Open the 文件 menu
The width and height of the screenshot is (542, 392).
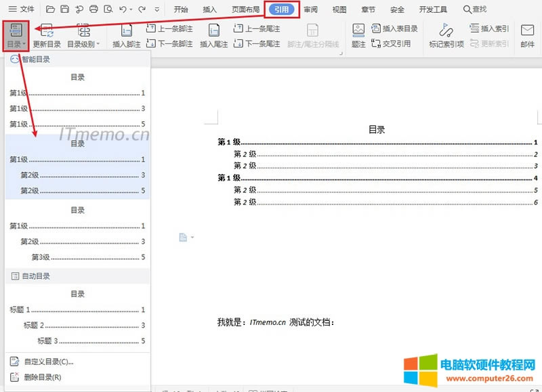(x=21, y=9)
